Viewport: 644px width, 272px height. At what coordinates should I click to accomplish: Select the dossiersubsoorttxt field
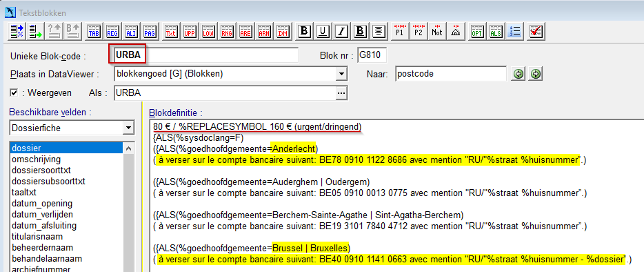point(48,181)
